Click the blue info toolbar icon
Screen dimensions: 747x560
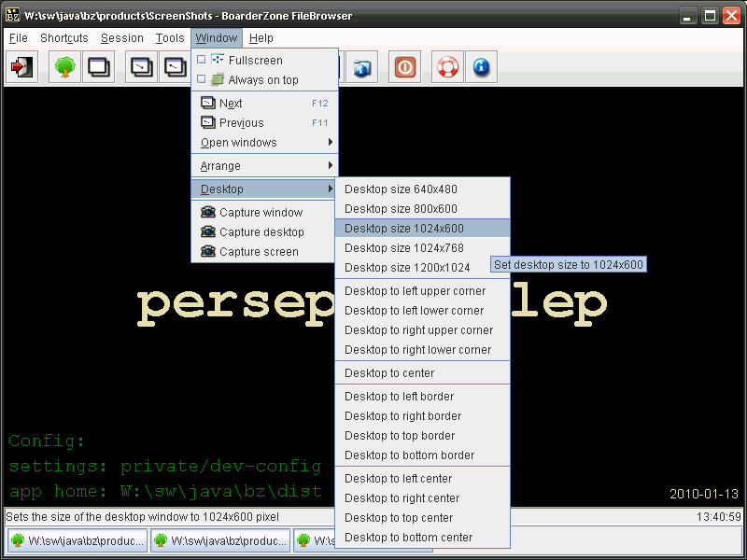(481, 67)
